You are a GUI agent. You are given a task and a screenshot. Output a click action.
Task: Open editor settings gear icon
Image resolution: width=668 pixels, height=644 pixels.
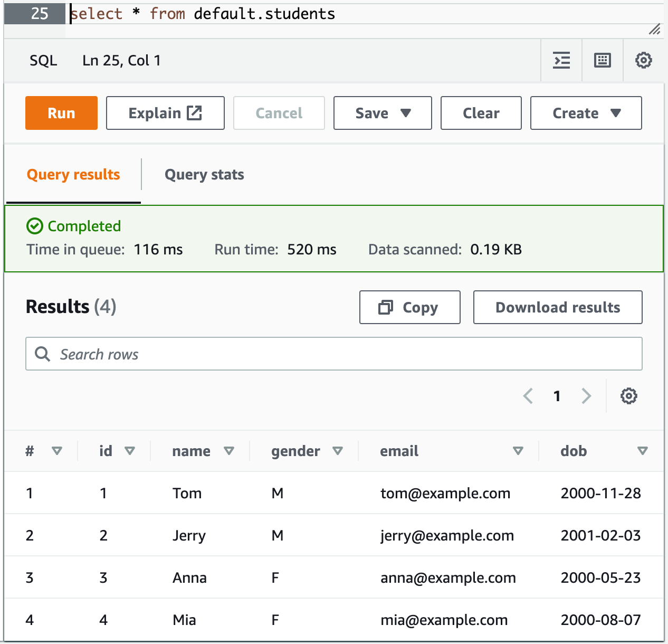click(x=643, y=61)
